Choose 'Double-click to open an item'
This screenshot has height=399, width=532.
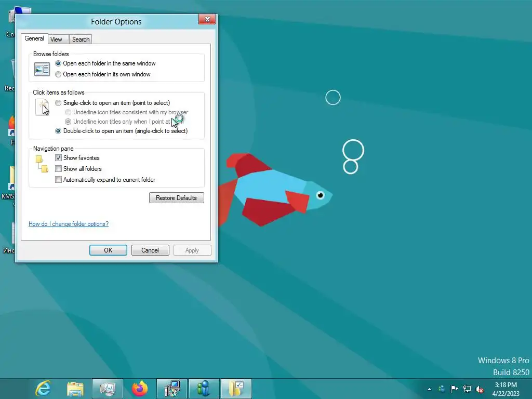[121, 131]
